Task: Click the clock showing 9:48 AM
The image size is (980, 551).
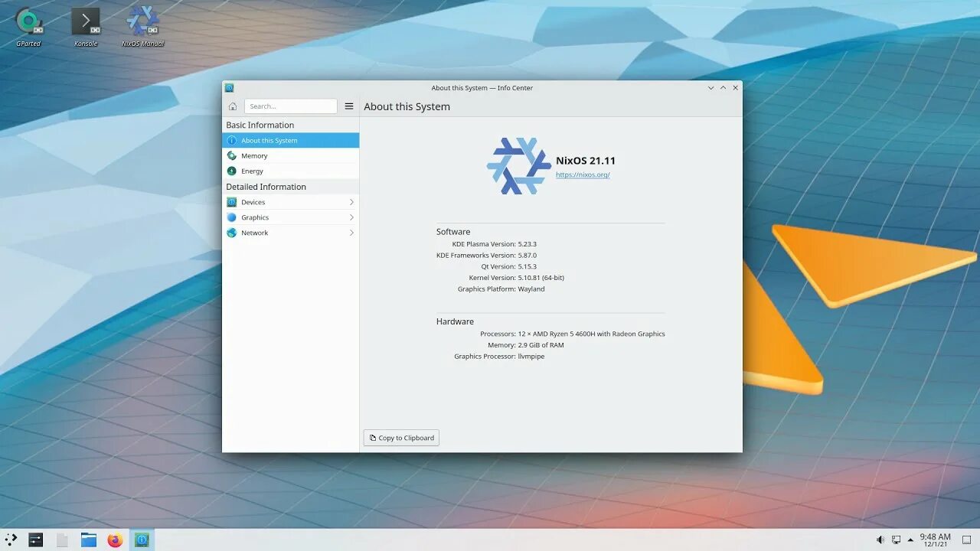Action: point(935,540)
